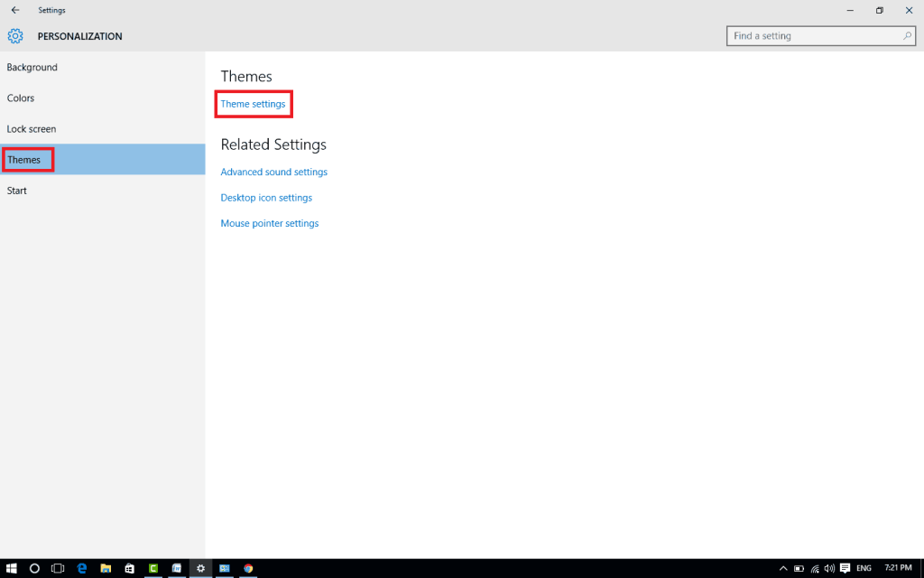Open the Lock screen settings section
Viewport: 924px width, 578px height.
pyautogui.click(x=32, y=128)
